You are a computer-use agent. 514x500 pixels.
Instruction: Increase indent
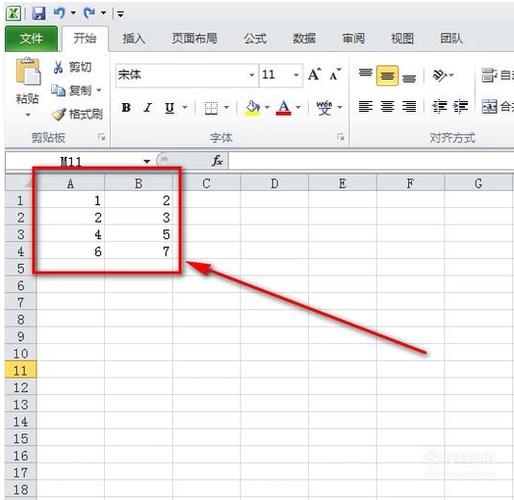tap(461, 107)
